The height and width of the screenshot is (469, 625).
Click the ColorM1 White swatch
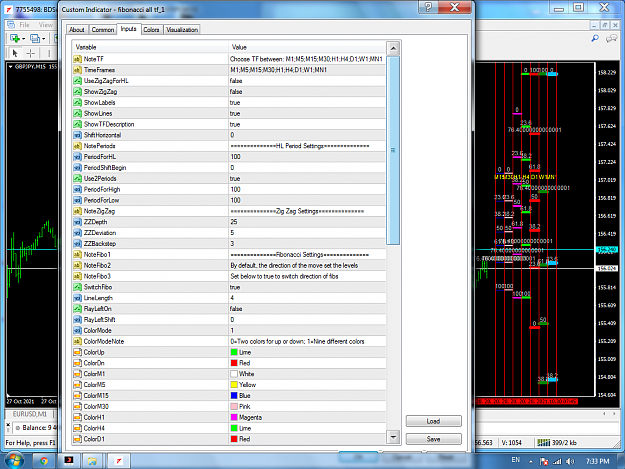click(234, 374)
